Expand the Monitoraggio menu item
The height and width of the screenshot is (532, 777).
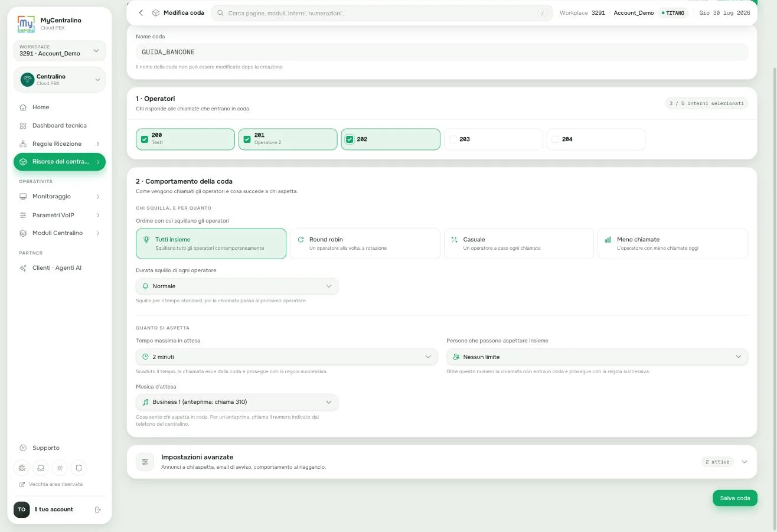[x=60, y=197]
